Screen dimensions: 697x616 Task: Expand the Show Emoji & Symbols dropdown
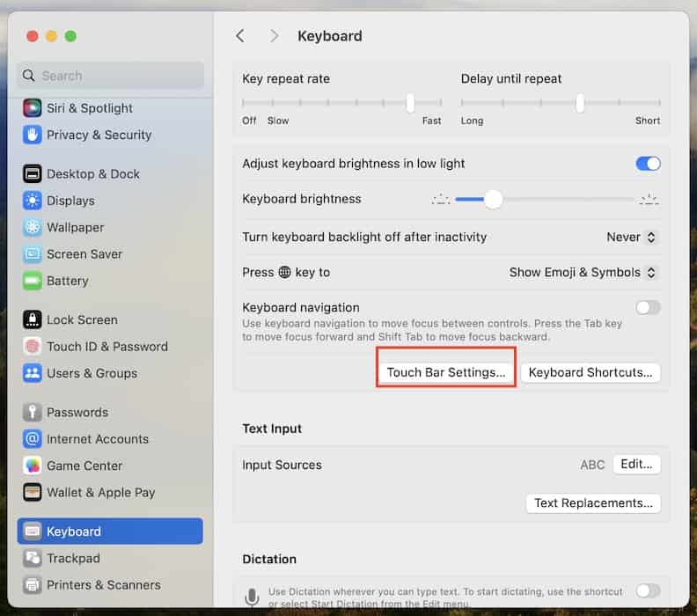click(584, 273)
